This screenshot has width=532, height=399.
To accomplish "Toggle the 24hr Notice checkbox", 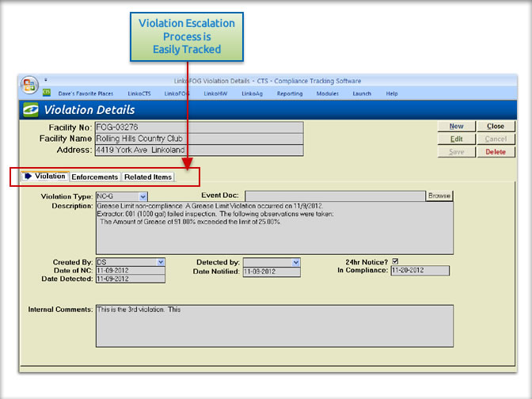I will 395,261.
